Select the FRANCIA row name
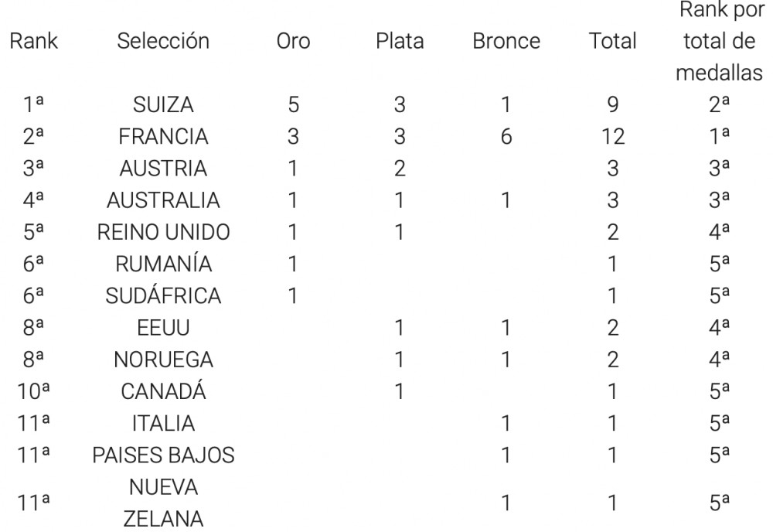The image size is (773, 532). tap(163, 137)
